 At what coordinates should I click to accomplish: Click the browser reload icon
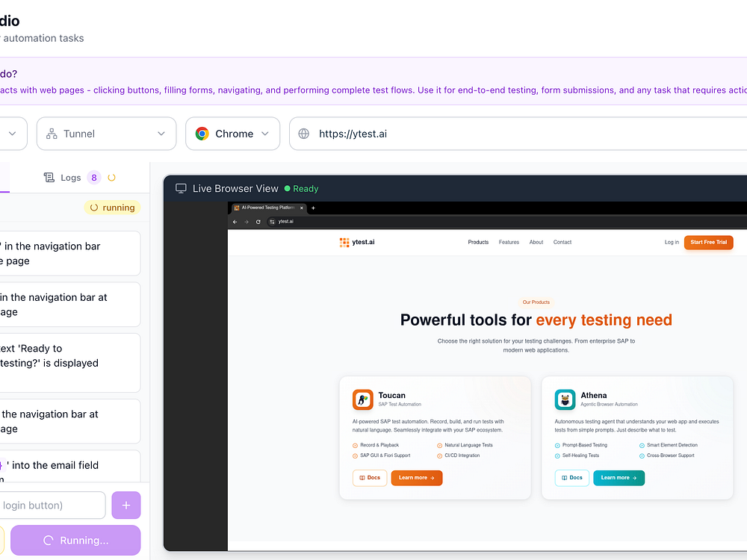(258, 222)
